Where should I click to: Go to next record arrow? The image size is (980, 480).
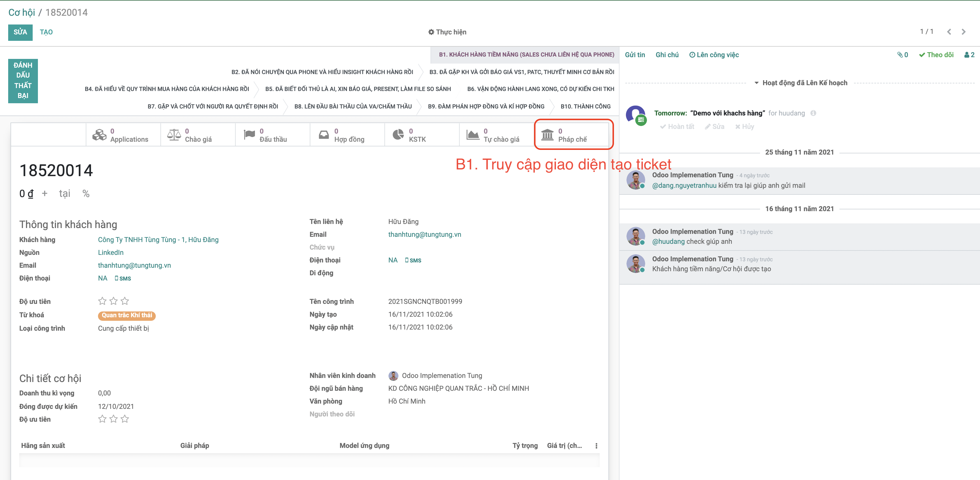(x=963, y=32)
